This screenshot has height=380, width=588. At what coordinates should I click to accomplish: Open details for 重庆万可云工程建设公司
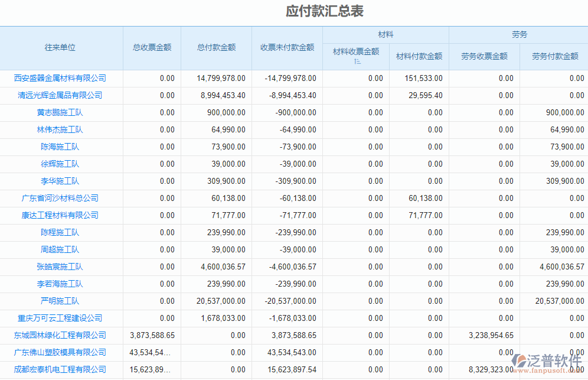(x=61, y=318)
